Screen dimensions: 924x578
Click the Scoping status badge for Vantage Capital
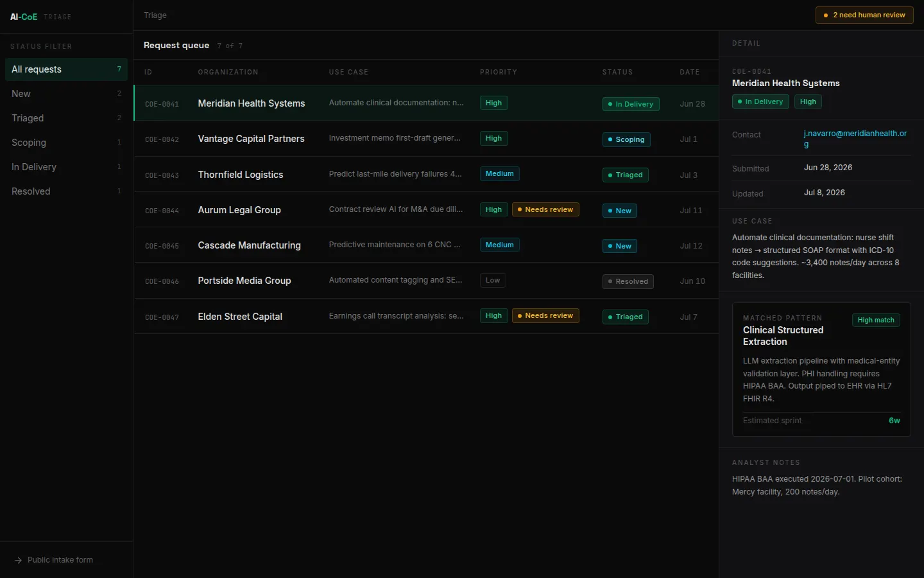626,139
